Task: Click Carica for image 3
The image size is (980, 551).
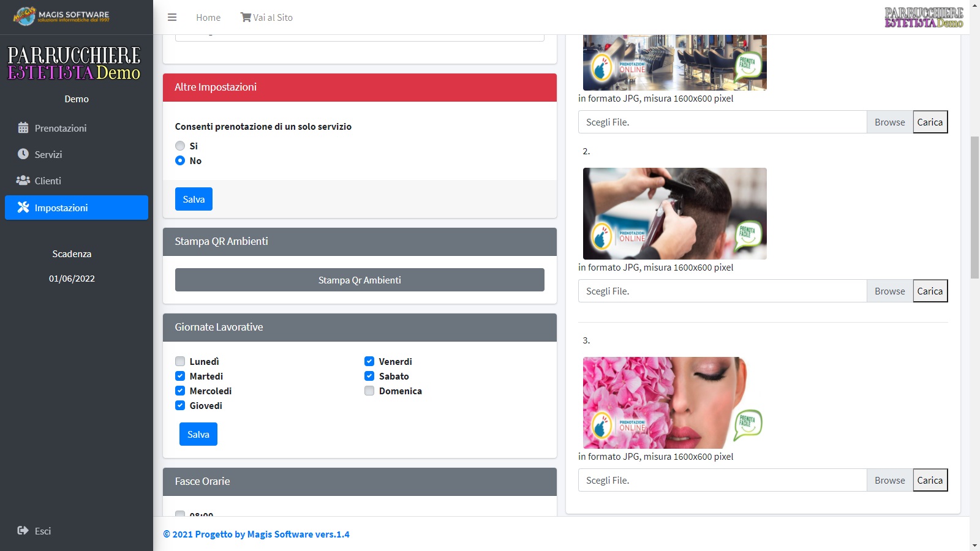Action: (x=930, y=480)
